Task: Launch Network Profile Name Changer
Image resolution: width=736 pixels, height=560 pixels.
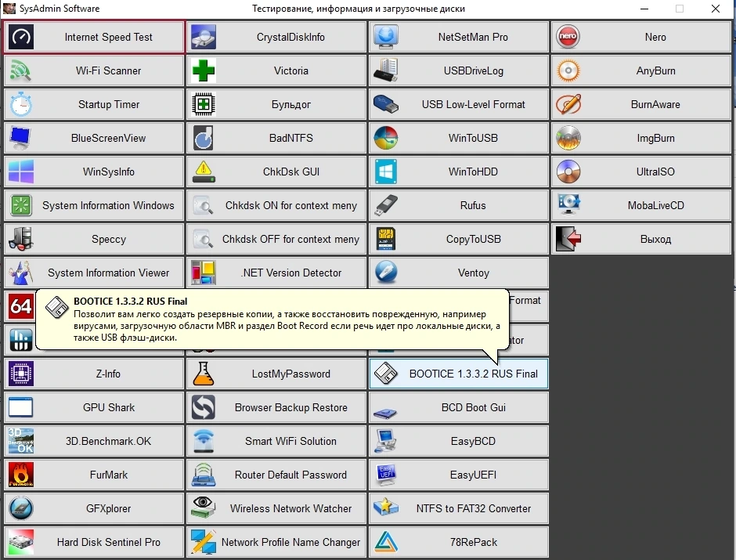Action: click(x=276, y=542)
